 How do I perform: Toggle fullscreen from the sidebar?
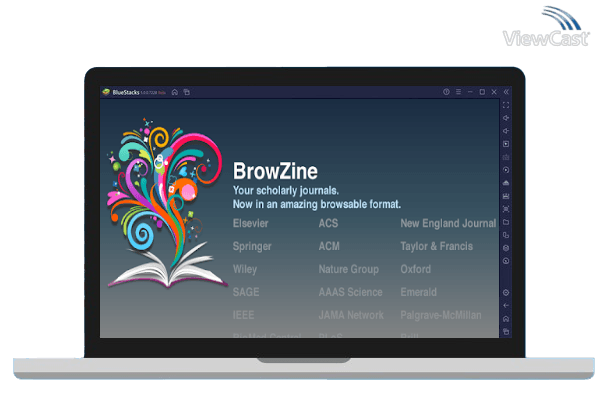506,105
